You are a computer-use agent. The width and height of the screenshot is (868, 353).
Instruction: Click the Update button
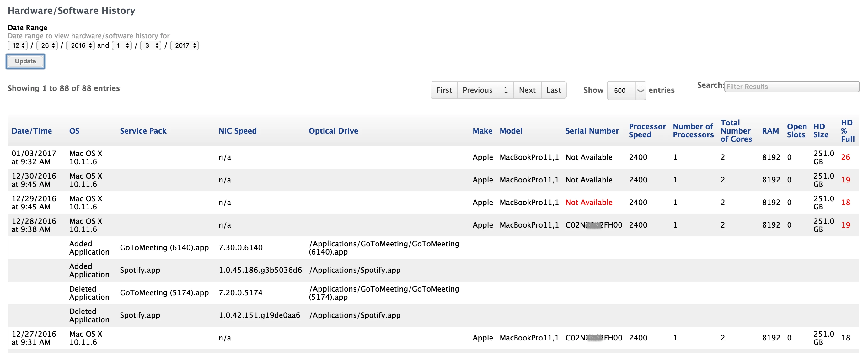point(25,61)
